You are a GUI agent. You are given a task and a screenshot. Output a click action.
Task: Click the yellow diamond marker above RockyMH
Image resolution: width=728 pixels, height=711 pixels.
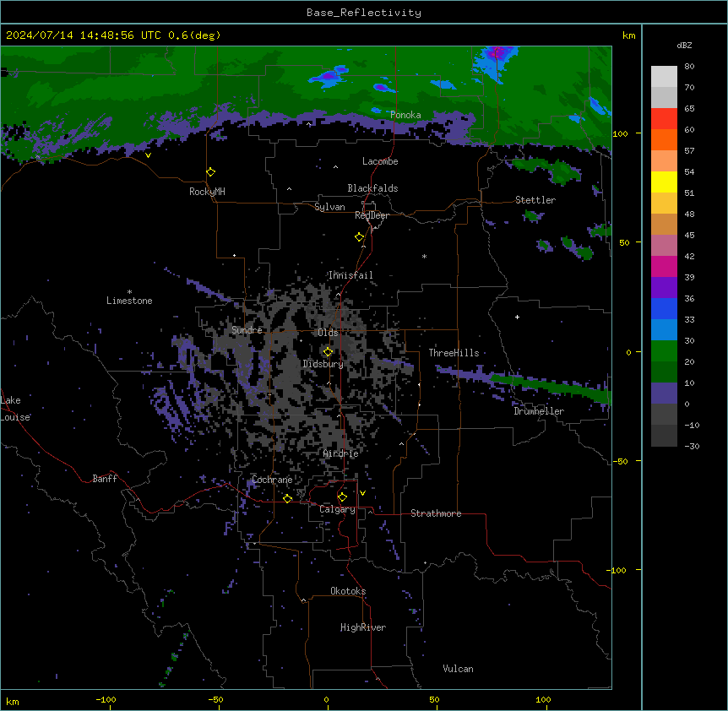tap(210, 172)
